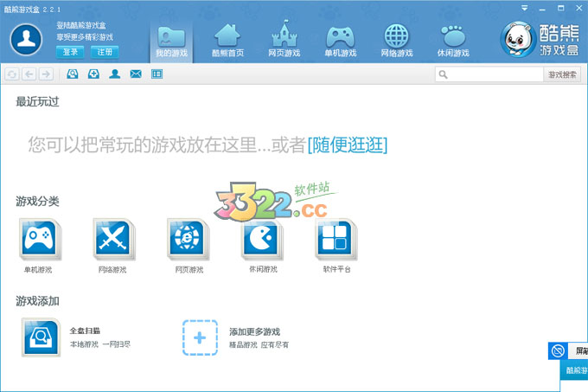Click the 游戏添加 section heading
588x392 pixels.
tap(37, 301)
